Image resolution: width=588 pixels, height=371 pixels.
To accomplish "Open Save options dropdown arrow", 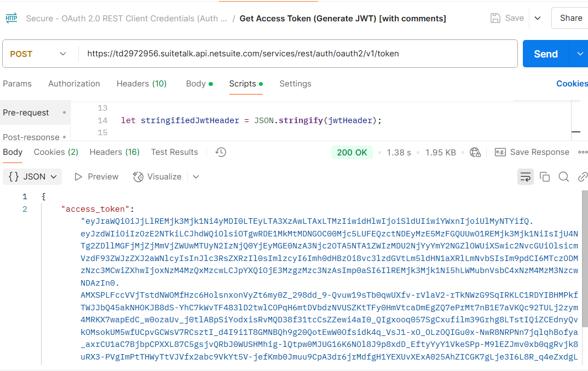I will point(538,18).
